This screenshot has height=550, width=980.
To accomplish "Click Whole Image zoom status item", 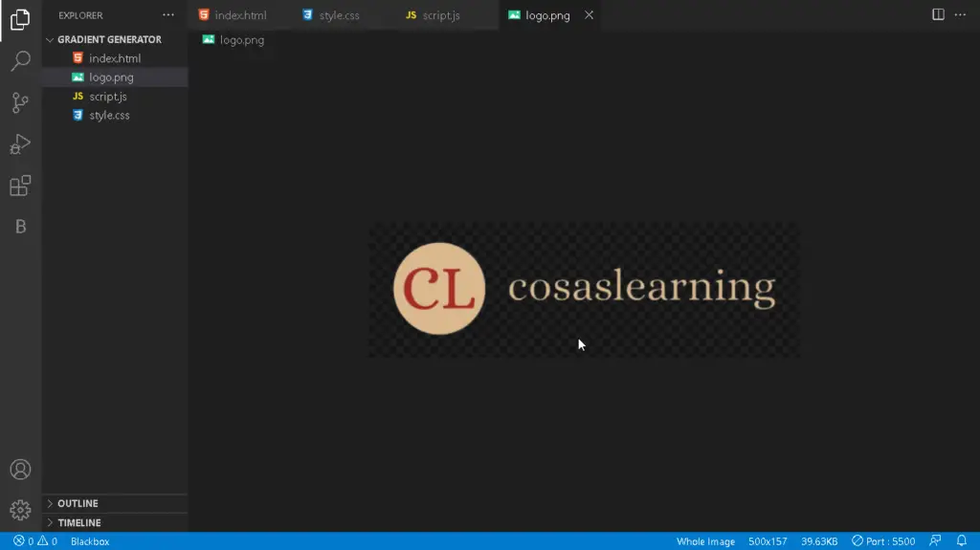I will (705, 541).
